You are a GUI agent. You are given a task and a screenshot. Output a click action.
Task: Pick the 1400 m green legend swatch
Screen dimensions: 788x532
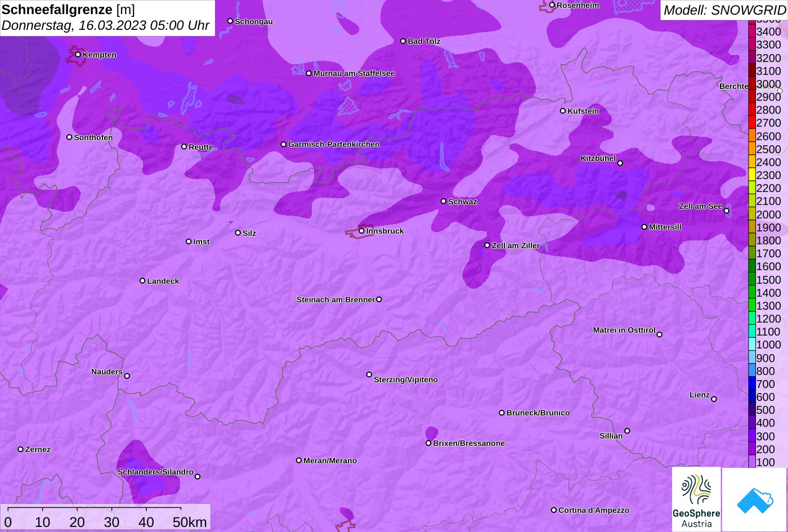(x=752, y=293)
